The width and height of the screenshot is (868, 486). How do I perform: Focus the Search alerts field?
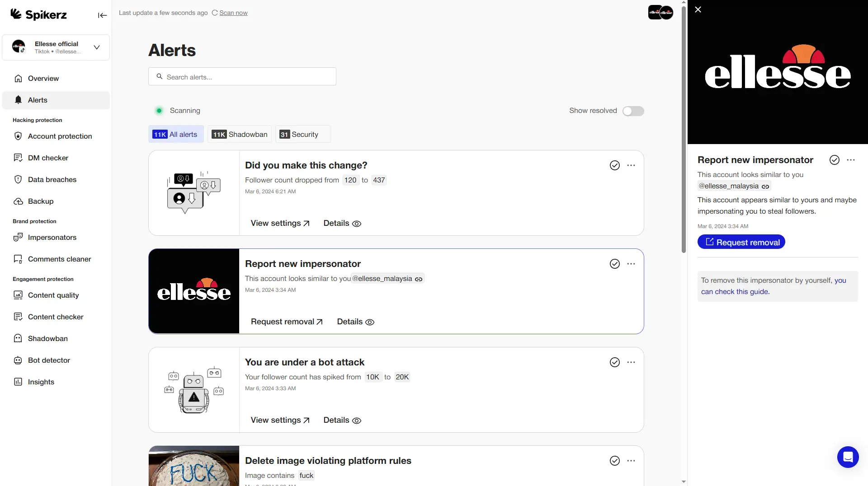pos(242,77)
